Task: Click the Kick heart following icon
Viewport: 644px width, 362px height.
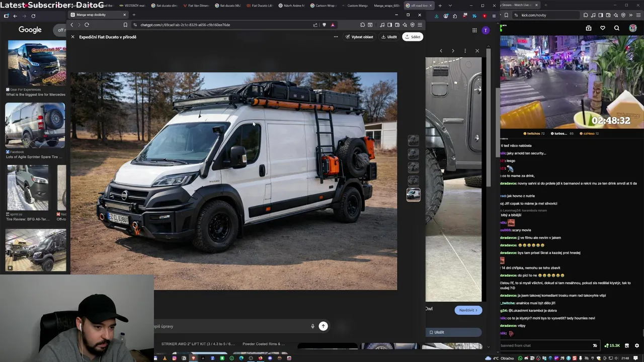Action: pyautogui.click(x=603, y=28)
